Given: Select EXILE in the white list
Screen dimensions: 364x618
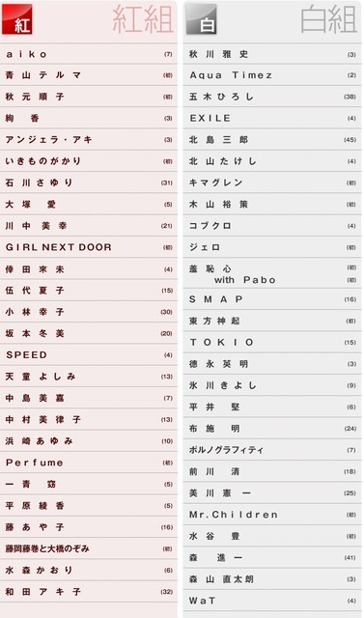Looking at the screenshot, I should pos(272,118).
